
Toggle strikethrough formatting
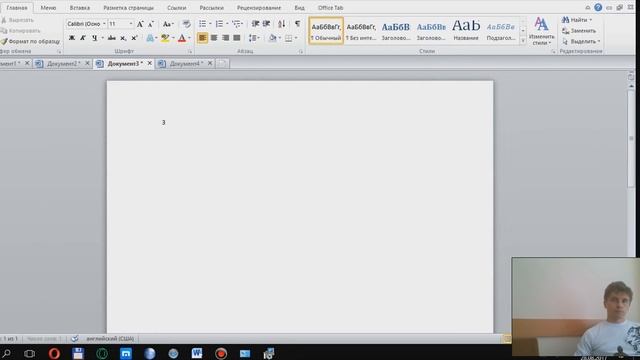[x=111, y=38]
